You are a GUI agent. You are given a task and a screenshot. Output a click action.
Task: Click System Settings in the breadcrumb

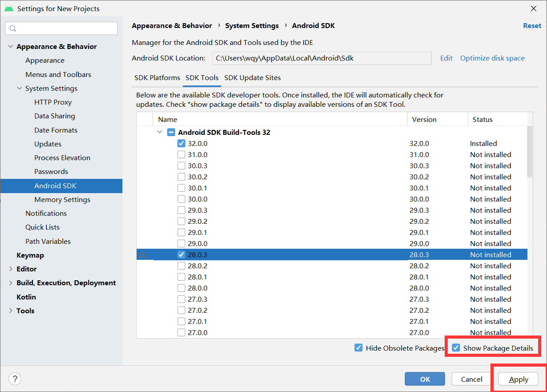[252, 25]
